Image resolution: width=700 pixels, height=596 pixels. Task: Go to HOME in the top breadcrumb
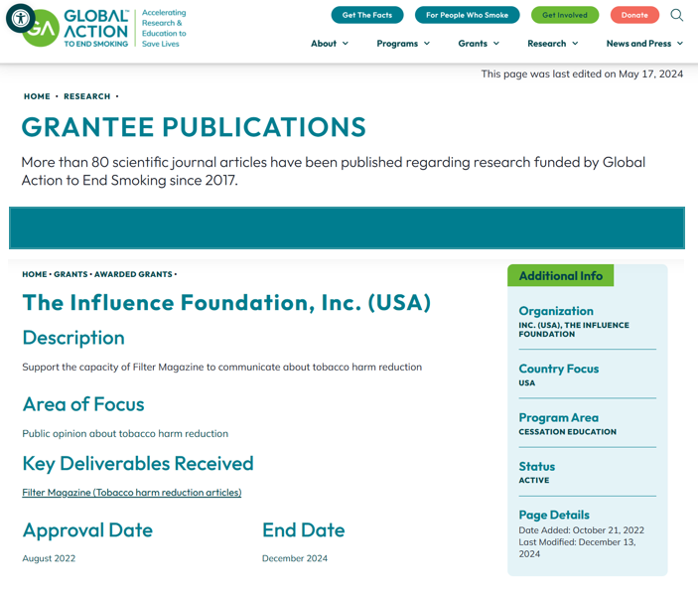37,96
